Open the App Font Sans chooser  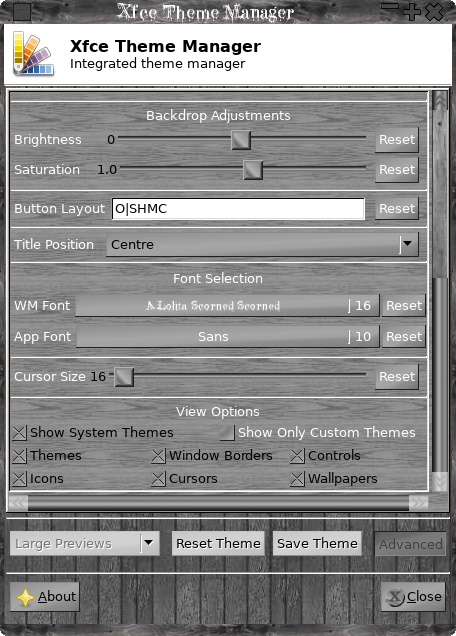228,337
